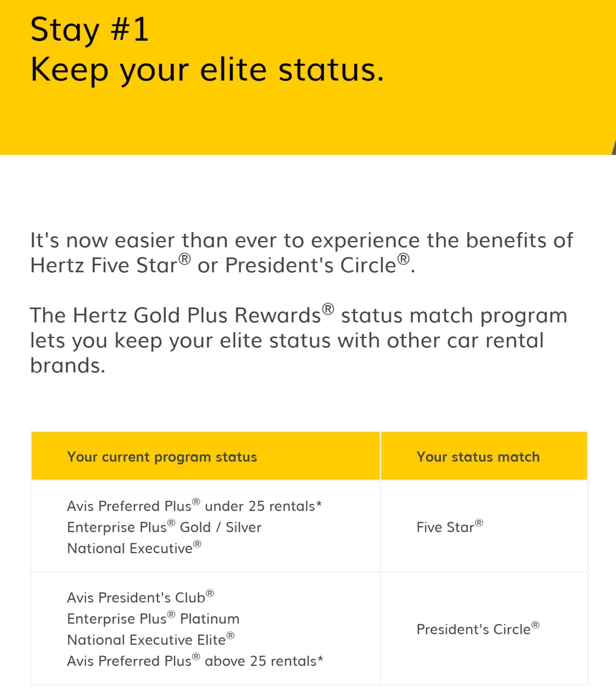Select "Avis Preferred Plus above 25 rentals" entry
The width and height of the screenshot is (616, 696).
pos(195,661)
